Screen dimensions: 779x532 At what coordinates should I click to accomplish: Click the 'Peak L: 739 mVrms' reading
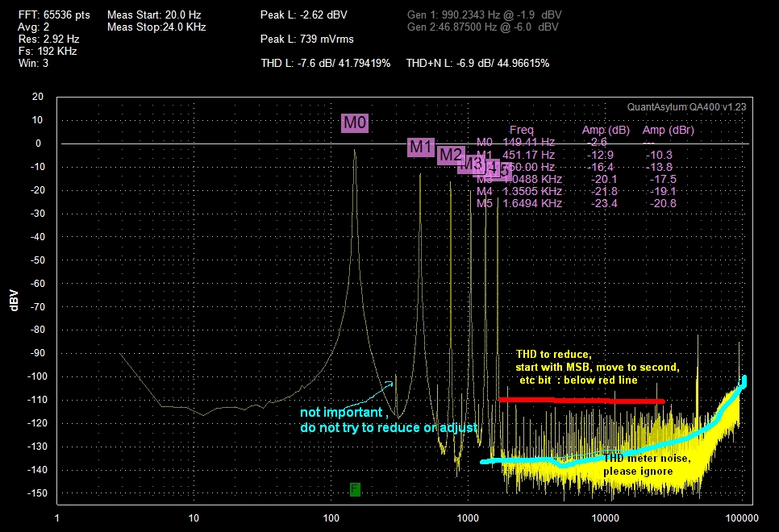click(x=307, y=39)
